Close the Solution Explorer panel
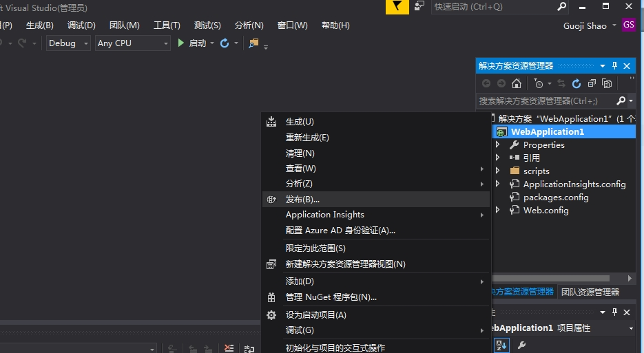Image resolution: width=644 pixels, height=353 pixels. [x=627, y=65]
